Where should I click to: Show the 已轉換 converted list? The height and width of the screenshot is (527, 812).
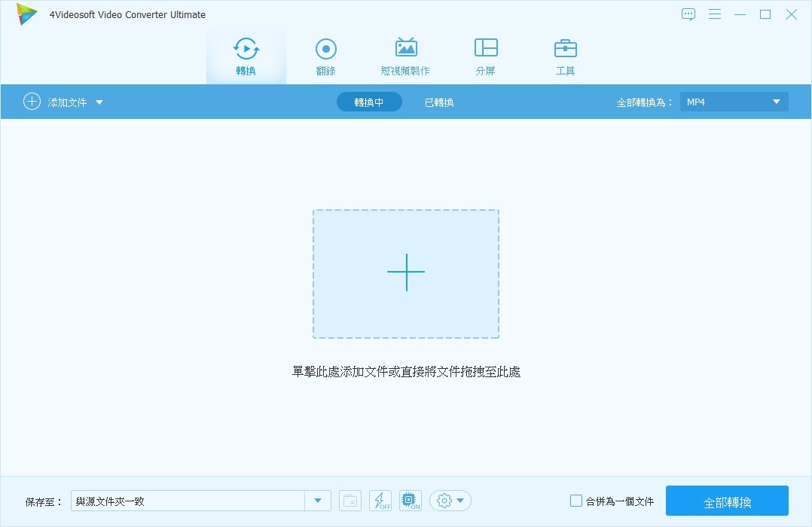(438, 102)
